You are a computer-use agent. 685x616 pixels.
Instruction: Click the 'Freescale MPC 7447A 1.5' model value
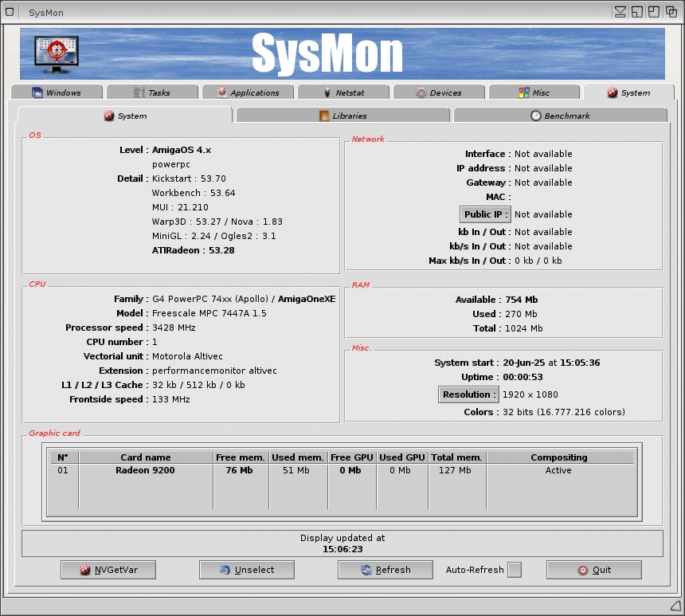[209, 313]
